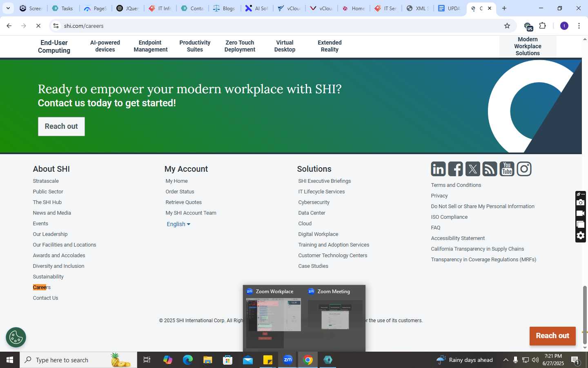588x368 pixels.
Task: Open Microsoft Store from taskbar
Action: click(x=227, y=360)
